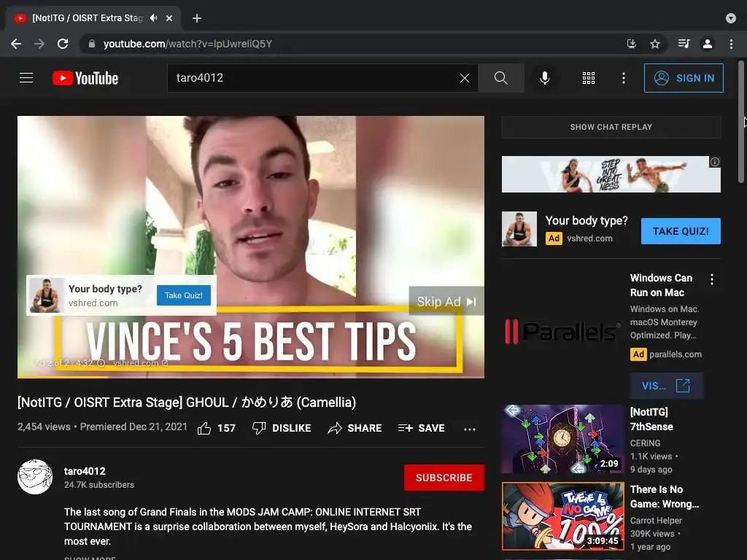Expand description with SHOW MORE
The image size is (747, 560).
[90, 558]
